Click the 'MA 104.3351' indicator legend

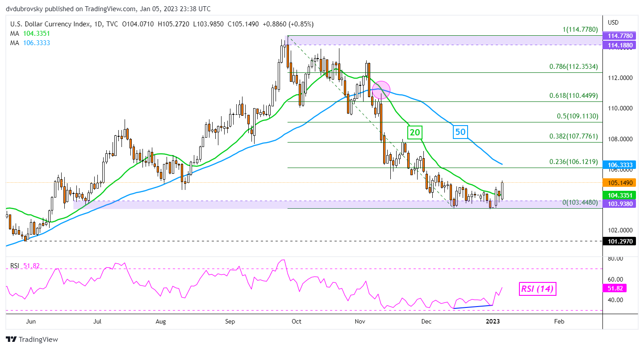(30, 34)
